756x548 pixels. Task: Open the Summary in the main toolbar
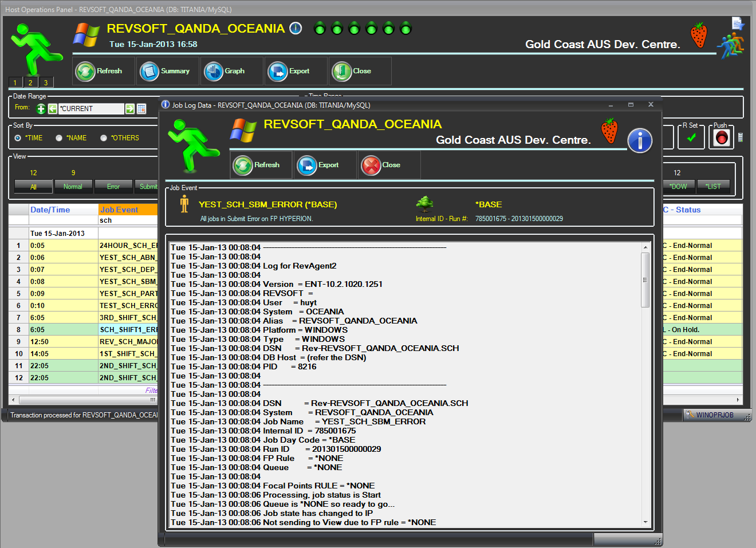pyautogui.click(x=166, y=72)
